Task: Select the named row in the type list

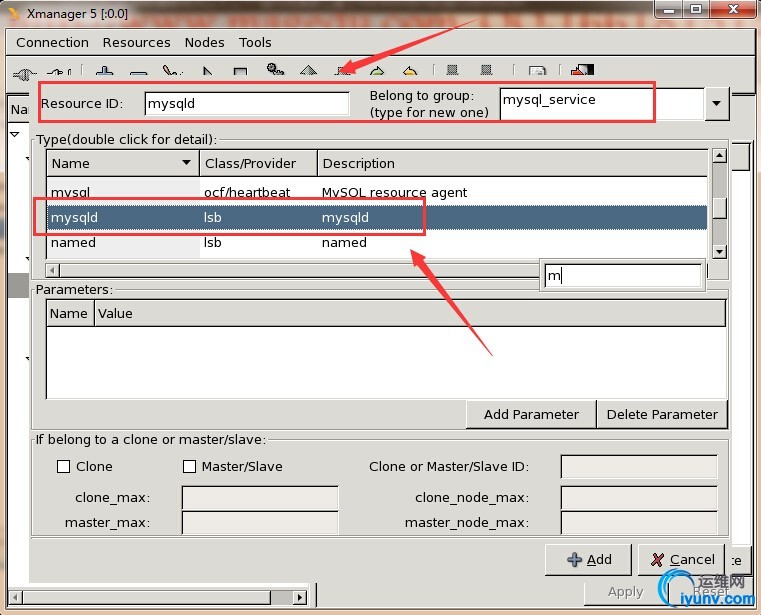Action: [377, 242]
